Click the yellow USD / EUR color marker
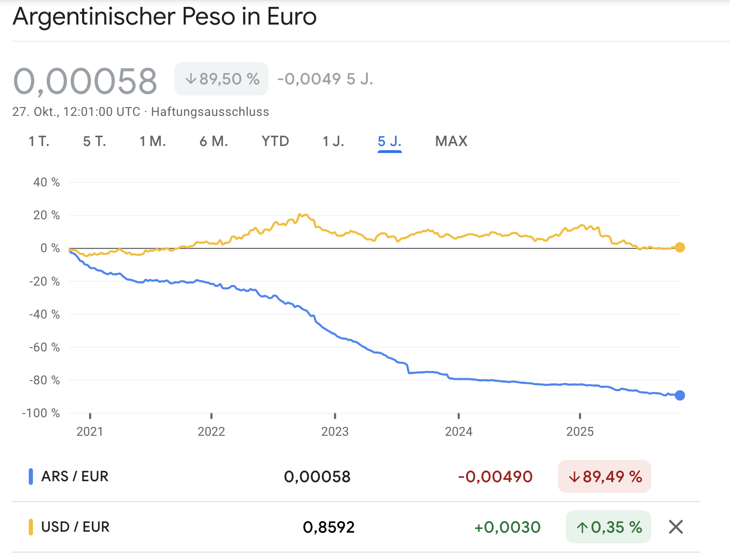The width and height of the screenshot is (730, 560). click(31, 527)
